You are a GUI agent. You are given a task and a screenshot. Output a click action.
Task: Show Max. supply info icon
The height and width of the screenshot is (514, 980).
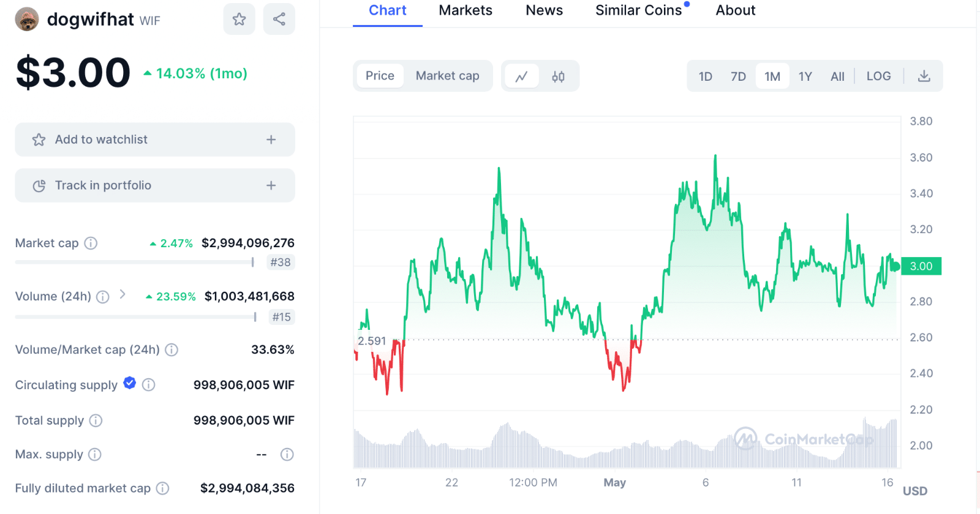(95, 455)
